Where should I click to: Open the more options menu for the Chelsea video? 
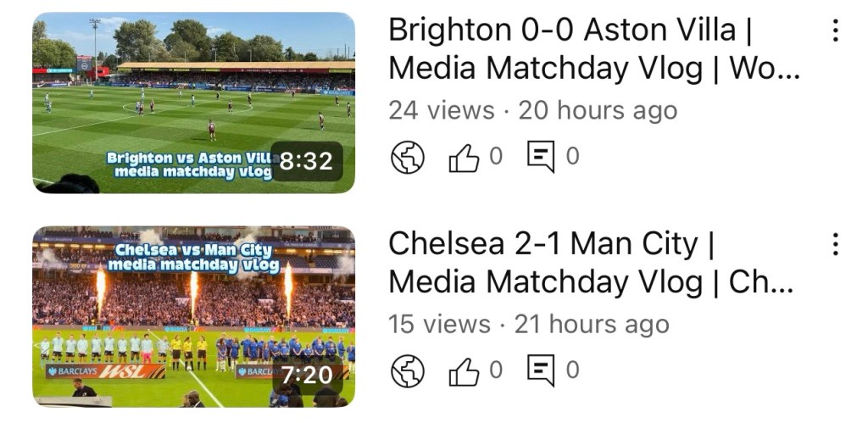[x=836, y=244]
